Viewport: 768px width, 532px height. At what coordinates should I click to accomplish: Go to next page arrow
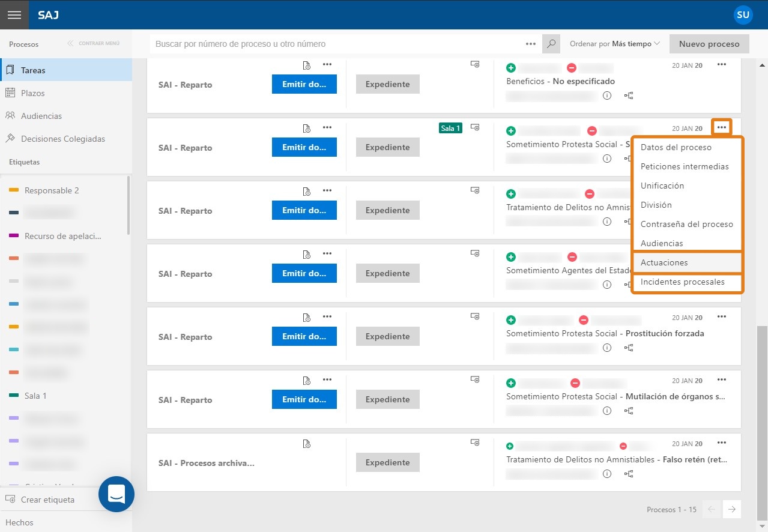click(x=732, y=509)
